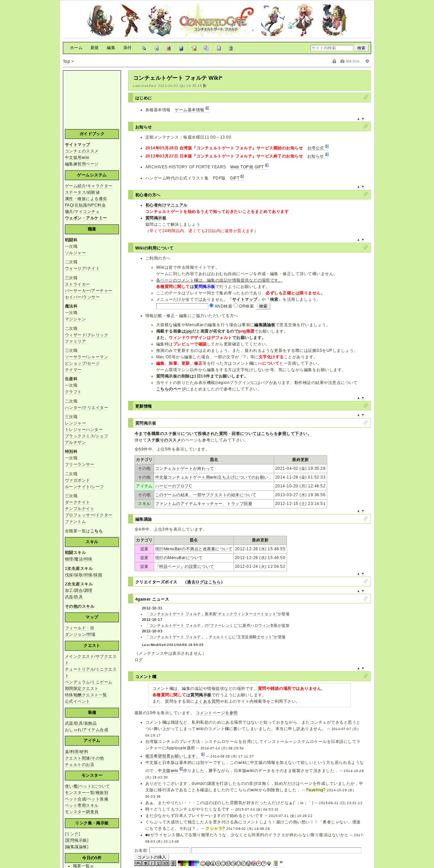Click the SIZE formatting button
The width and height of the screenshot is (434, 868).
coord(166,863)
